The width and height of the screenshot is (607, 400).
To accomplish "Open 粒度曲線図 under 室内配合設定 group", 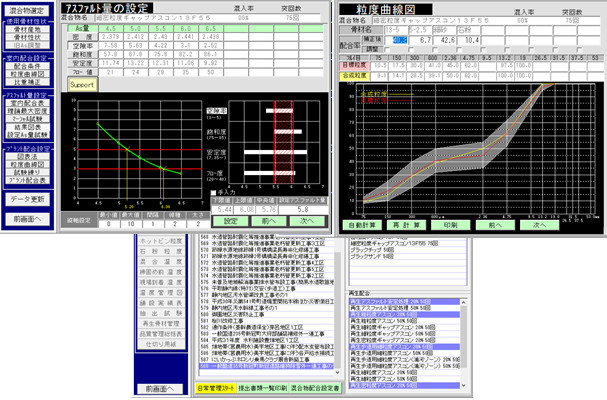I will [x=27, y=74].
